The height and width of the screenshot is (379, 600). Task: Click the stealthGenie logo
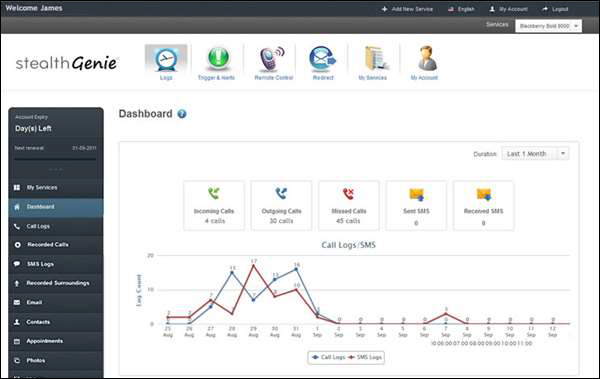pyautogui.click(x=66, y=63)
